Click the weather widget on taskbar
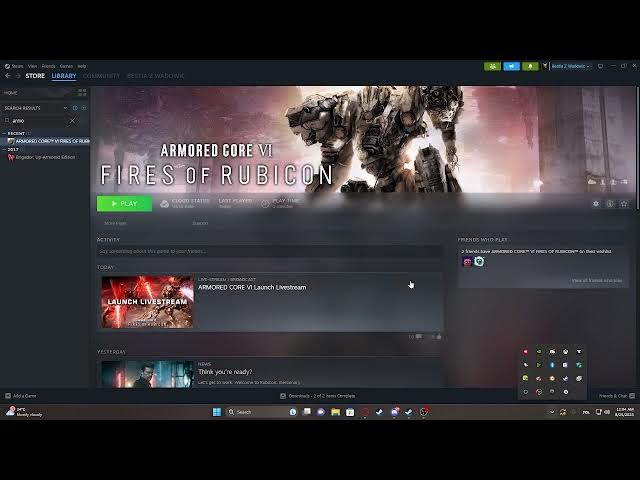Viewport: 640px width, 480px height. 24,412
